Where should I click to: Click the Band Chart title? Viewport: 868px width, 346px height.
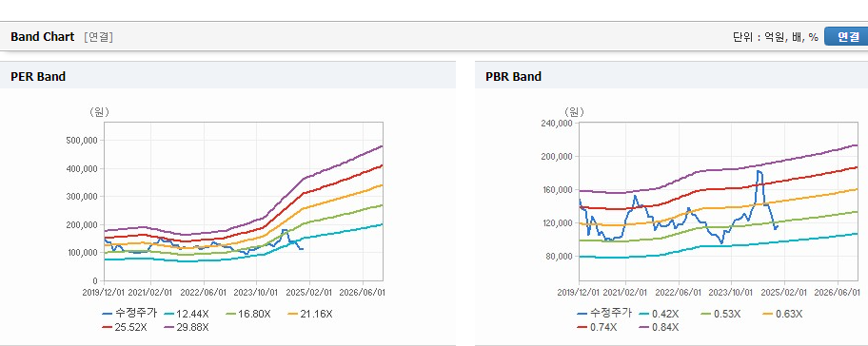coord(42,37)
